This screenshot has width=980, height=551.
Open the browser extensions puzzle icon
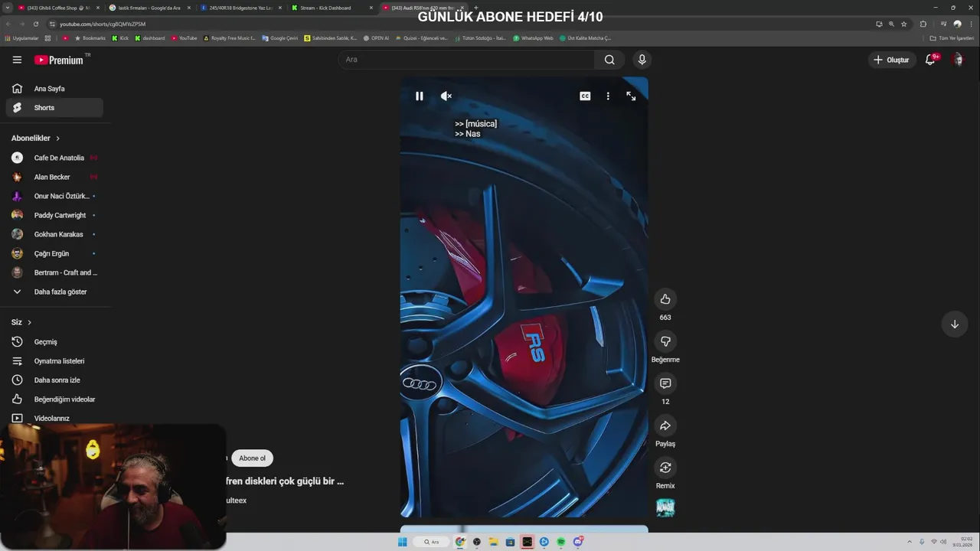point(923,24)
